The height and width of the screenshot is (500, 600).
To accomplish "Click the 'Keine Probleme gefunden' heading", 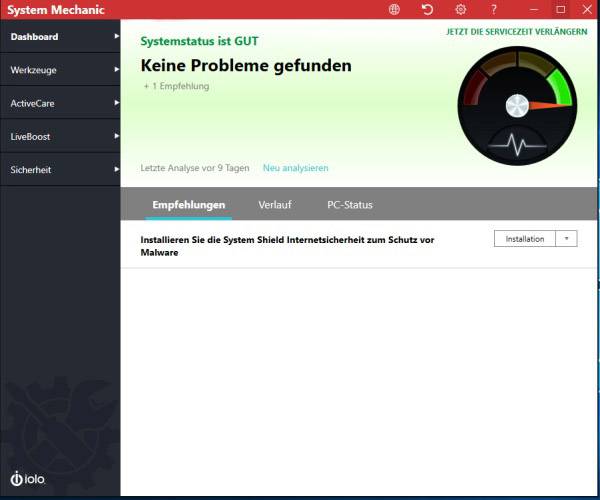I will tap(246, 65).
